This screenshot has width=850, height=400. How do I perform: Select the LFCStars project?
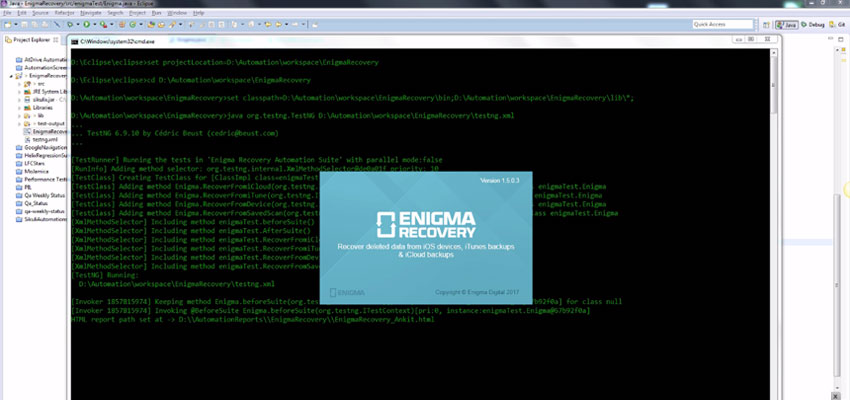(29, 163)
